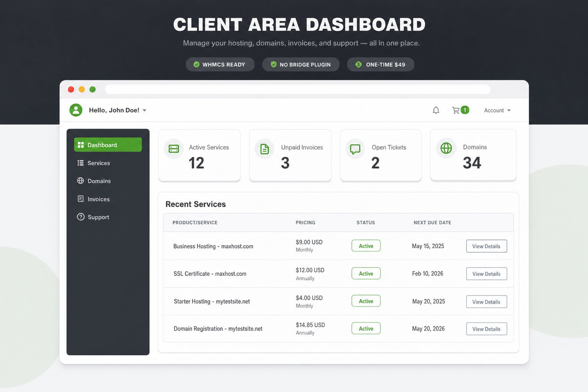Click Active status of Domain Registration row
The height and width of the screenshot is (392, 588).
pyautogui.click(x=366, y=328)
